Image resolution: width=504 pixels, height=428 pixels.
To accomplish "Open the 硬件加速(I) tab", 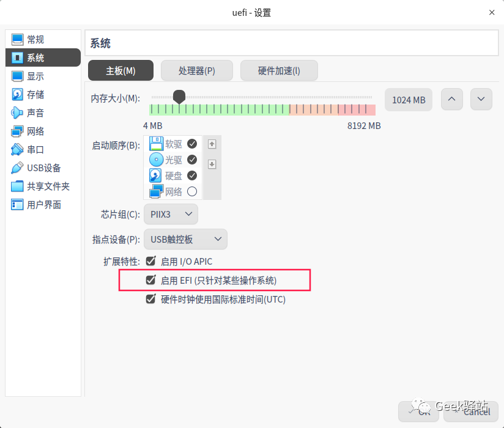I will 279,70.
